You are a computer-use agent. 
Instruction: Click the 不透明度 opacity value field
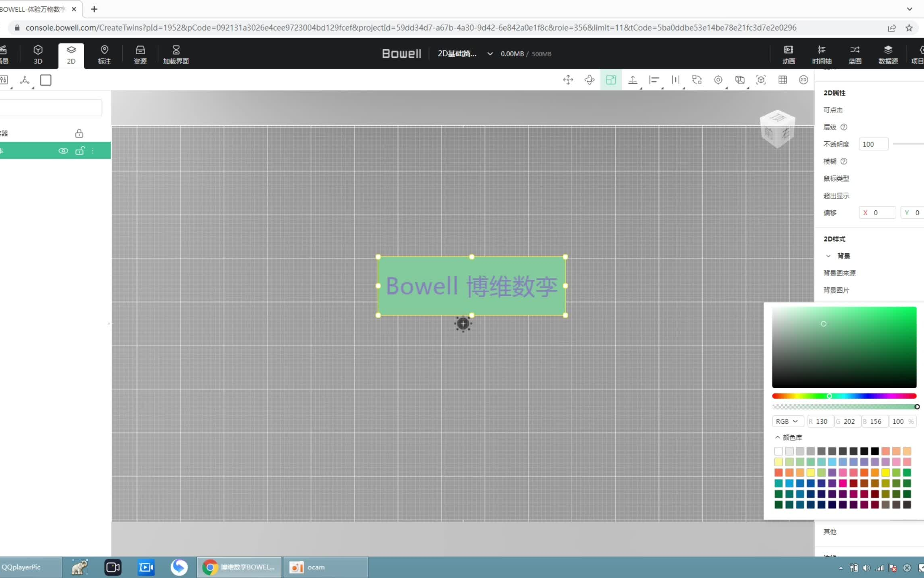[873, 144]
